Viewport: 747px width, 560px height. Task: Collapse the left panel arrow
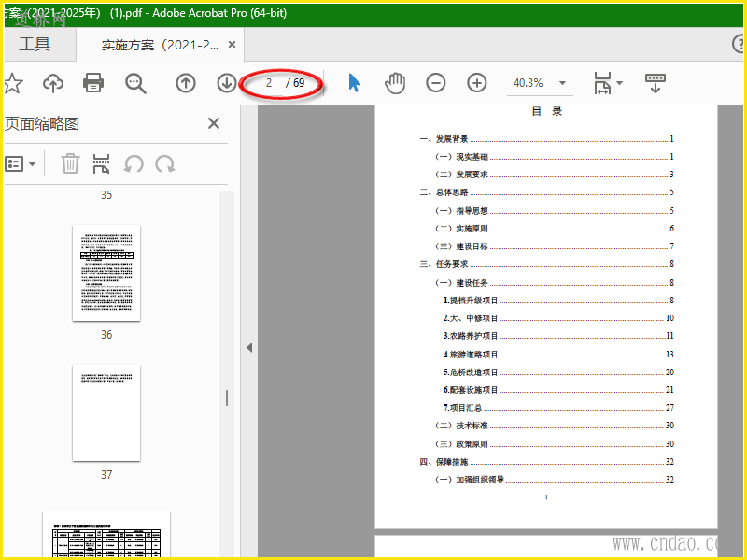tap(249, 347)
